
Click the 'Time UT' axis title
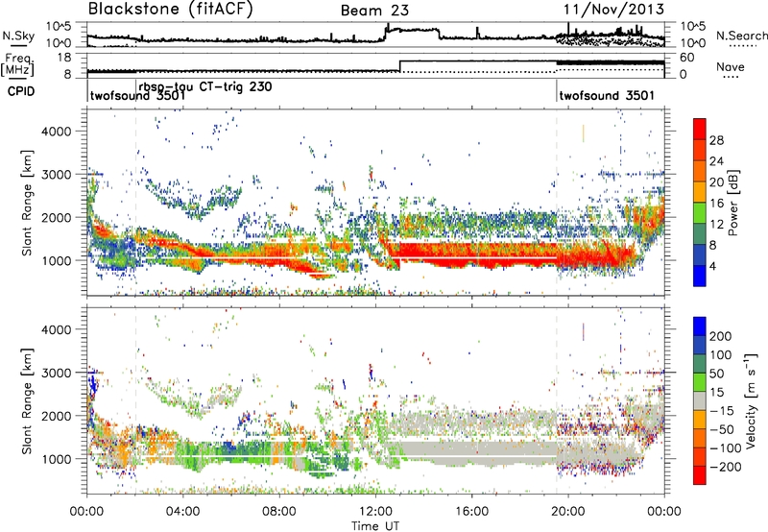375,525
